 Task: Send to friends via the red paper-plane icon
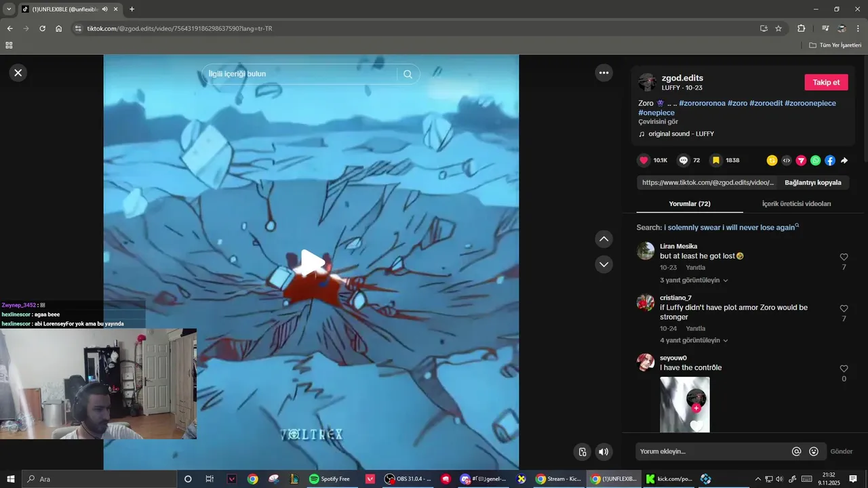(801, 161)
